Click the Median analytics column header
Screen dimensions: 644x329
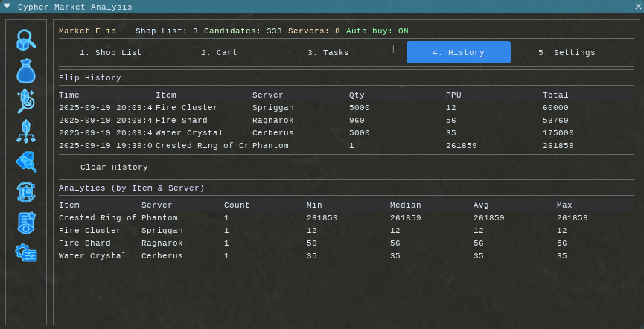405,205
